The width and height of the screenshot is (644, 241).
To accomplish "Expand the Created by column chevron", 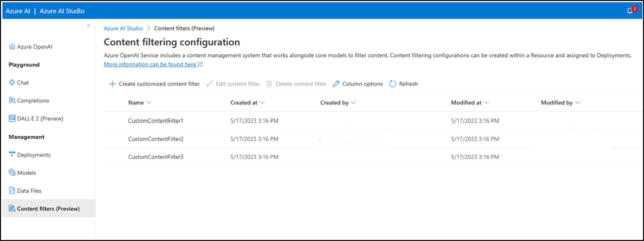I will (354, 102).
